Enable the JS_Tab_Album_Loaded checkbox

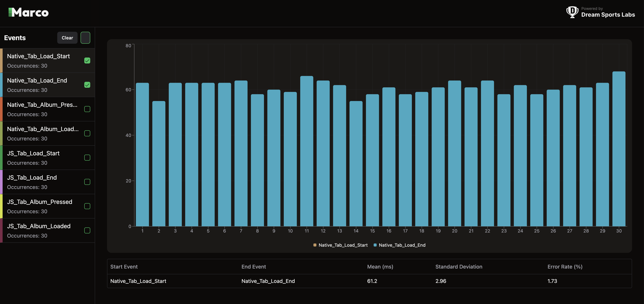tap(87, 231)
